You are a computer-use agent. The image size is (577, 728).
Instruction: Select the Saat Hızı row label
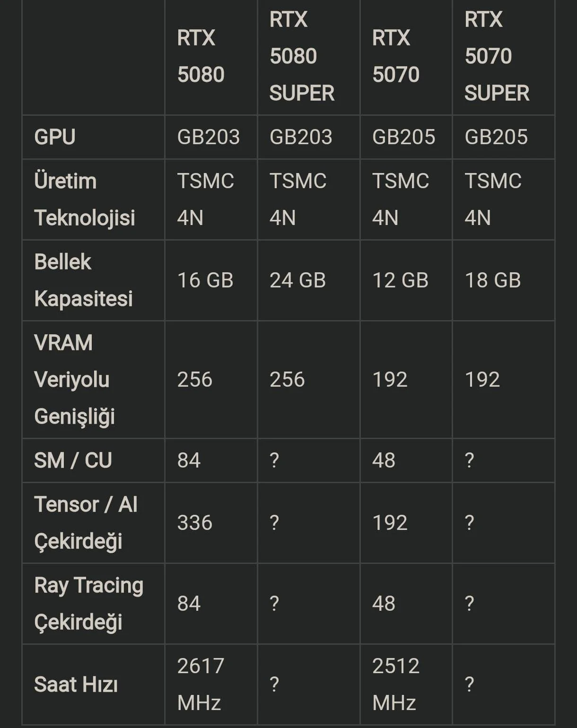coord(76,685)
